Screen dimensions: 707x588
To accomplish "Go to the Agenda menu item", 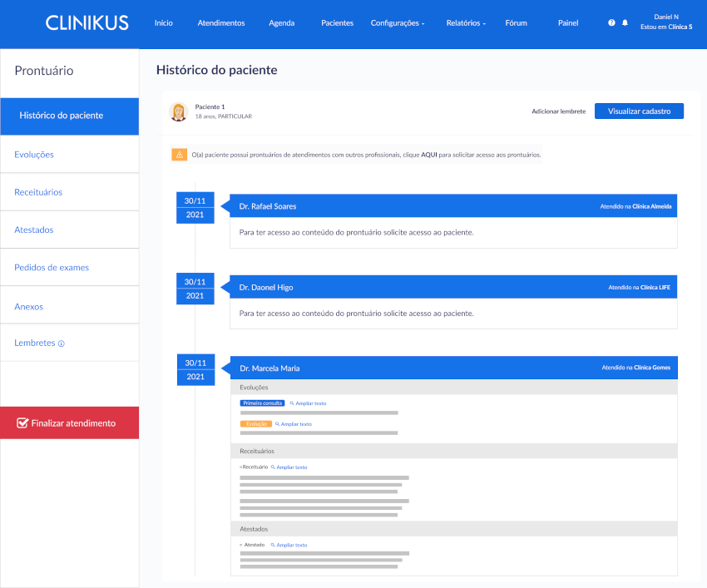I will (x=282, y=23).
